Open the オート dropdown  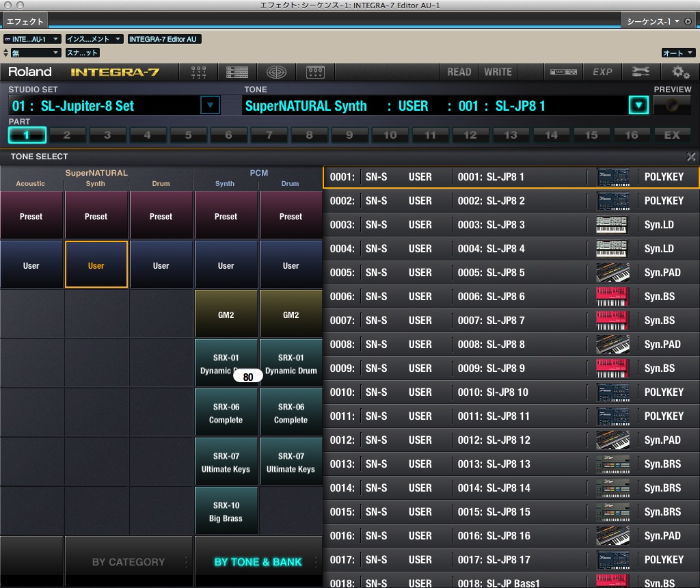click(x=678, y=53)
